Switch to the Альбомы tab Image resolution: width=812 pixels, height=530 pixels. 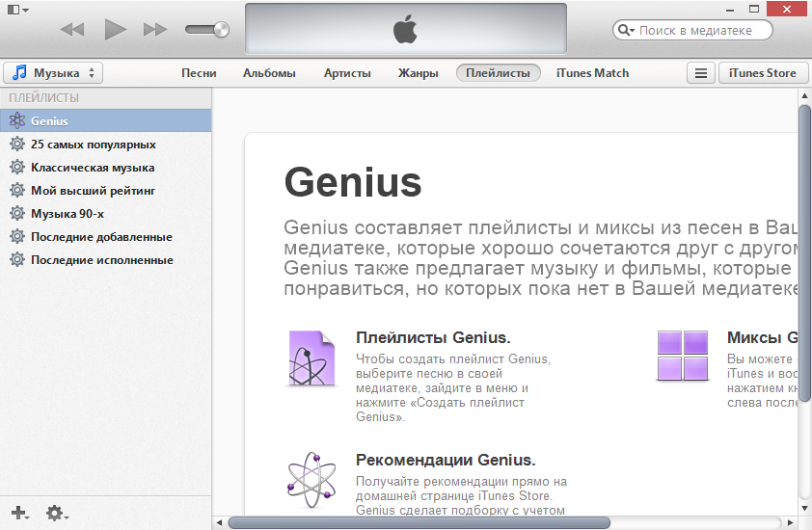click(269, 73)
